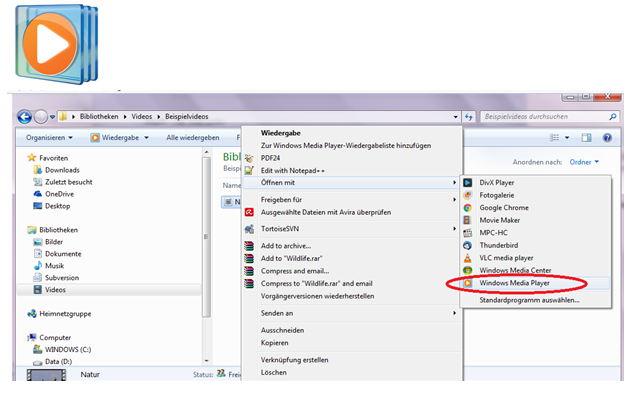Open the address bar history dropdown
This screenshot has width=635, height=395.
[456, 117]
